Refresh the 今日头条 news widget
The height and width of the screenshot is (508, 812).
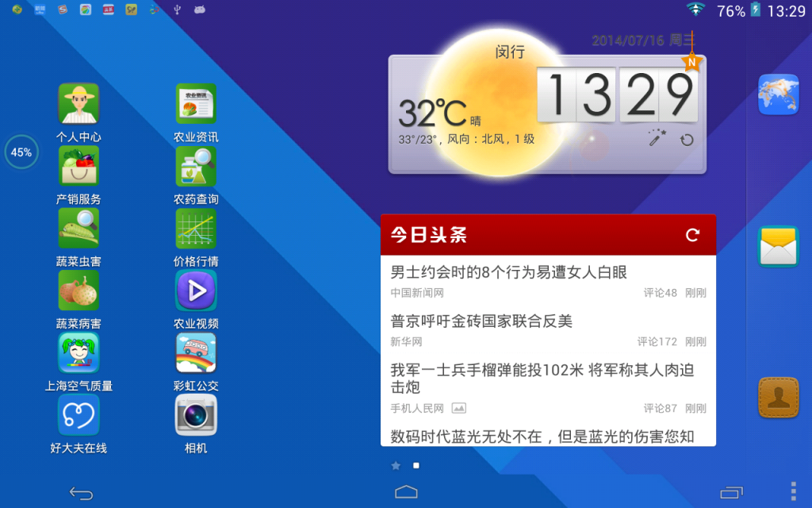692,235
